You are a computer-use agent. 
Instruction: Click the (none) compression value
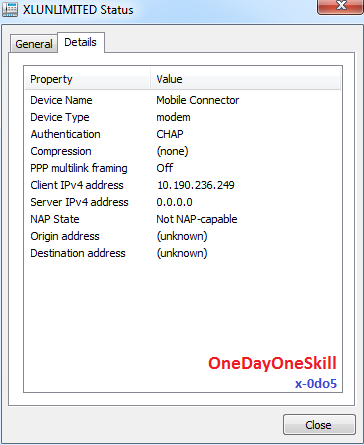click(x=173, y=151)
